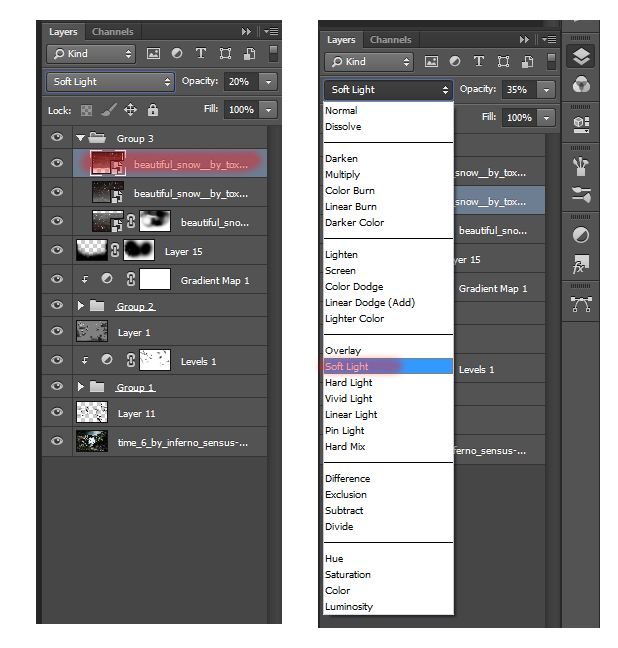Screen dimensions: 618x648
Task: Hide the selected beautiful_snow layer eye
Action: (57, 163)
